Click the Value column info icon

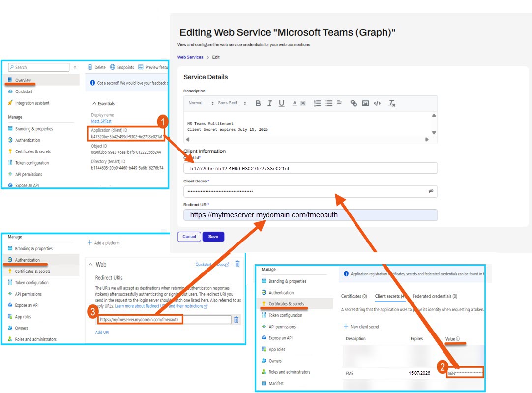(458, 339)
